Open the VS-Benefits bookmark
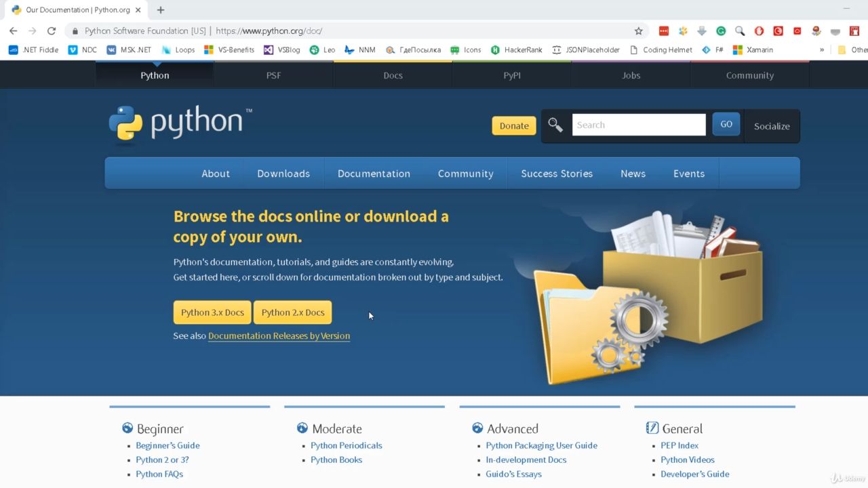The image size is (868, 488). [229, 49]
